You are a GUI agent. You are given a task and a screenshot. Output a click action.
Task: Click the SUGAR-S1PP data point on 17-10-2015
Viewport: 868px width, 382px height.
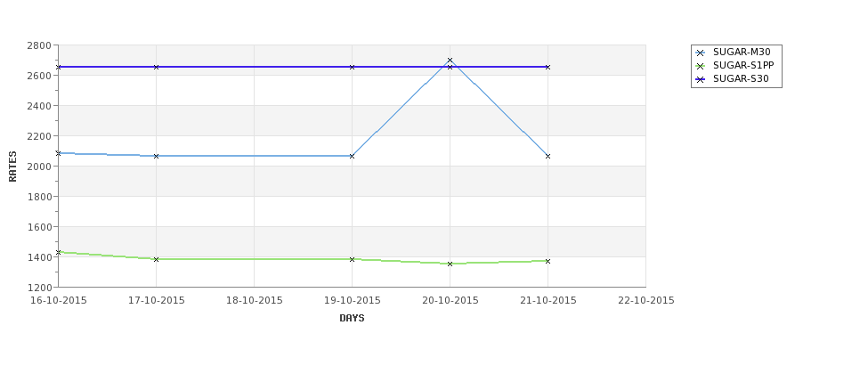point(156,260)
